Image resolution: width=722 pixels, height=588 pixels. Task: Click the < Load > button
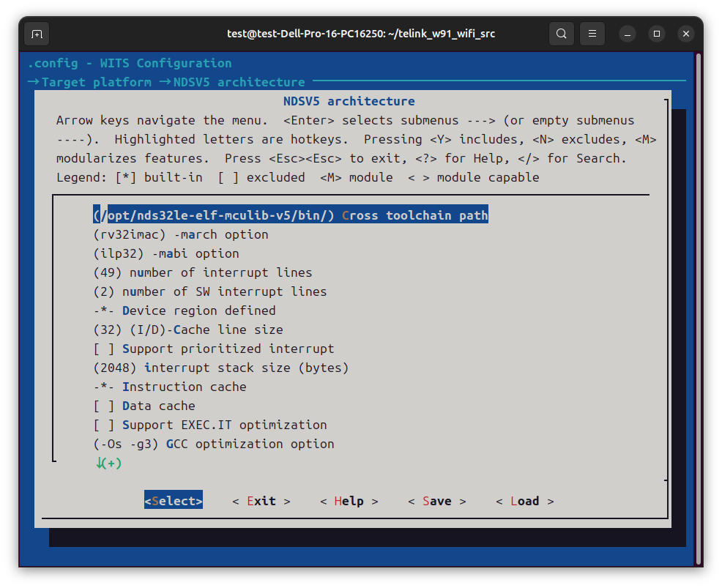tap(525, 501)
